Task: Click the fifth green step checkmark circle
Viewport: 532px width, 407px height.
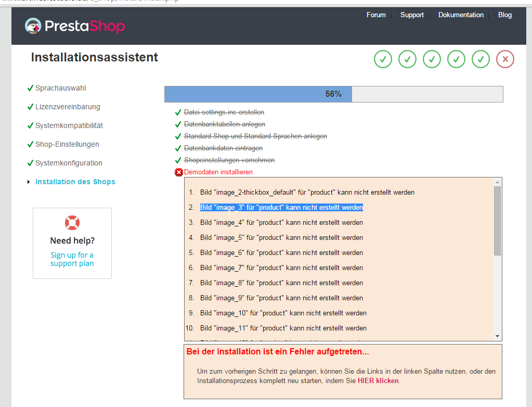Action: (481, 59)
